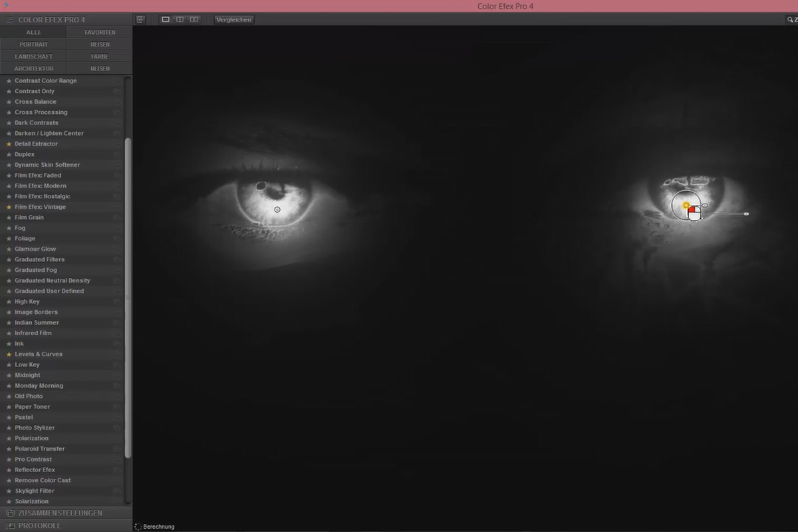Open presets icon for Paper Toner
Viewport: 798px width, 532px height.
click(117, 407)
